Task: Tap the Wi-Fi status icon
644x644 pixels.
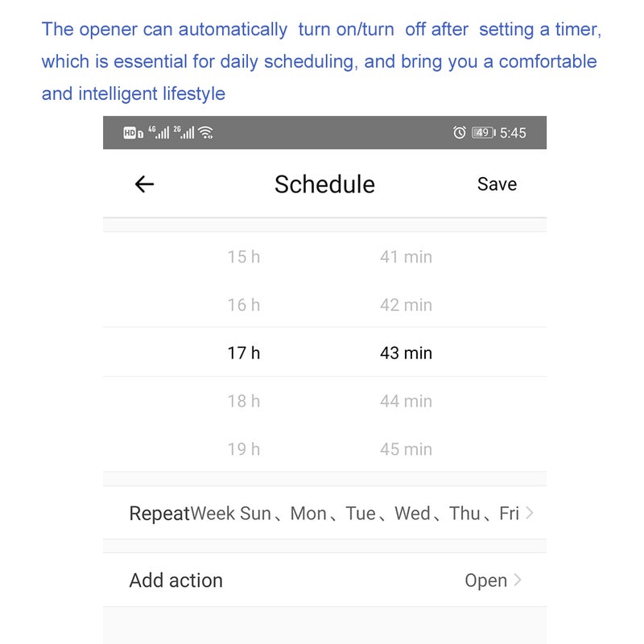Action: (206, 133)
